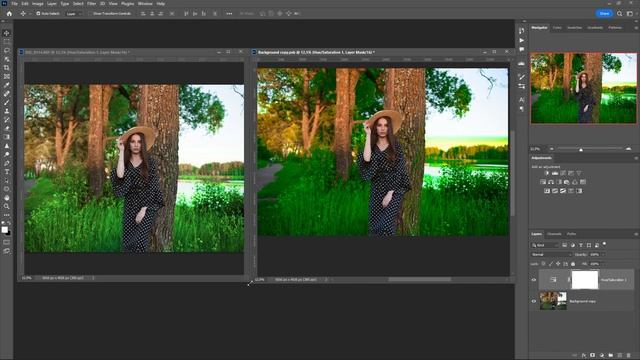
Task: Open the File menu
Action: 15,4
